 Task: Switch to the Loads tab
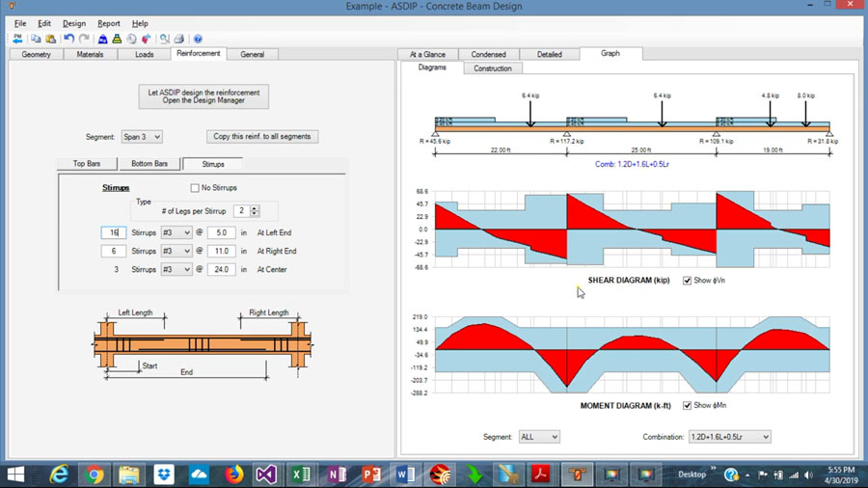coord(144,54)
